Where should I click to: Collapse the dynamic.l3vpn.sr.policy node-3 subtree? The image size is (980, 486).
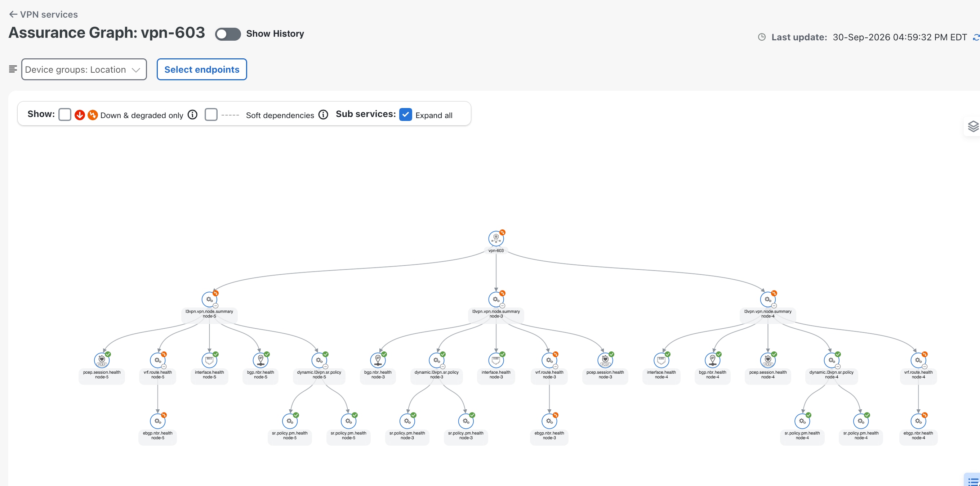(x=442, y=366)
